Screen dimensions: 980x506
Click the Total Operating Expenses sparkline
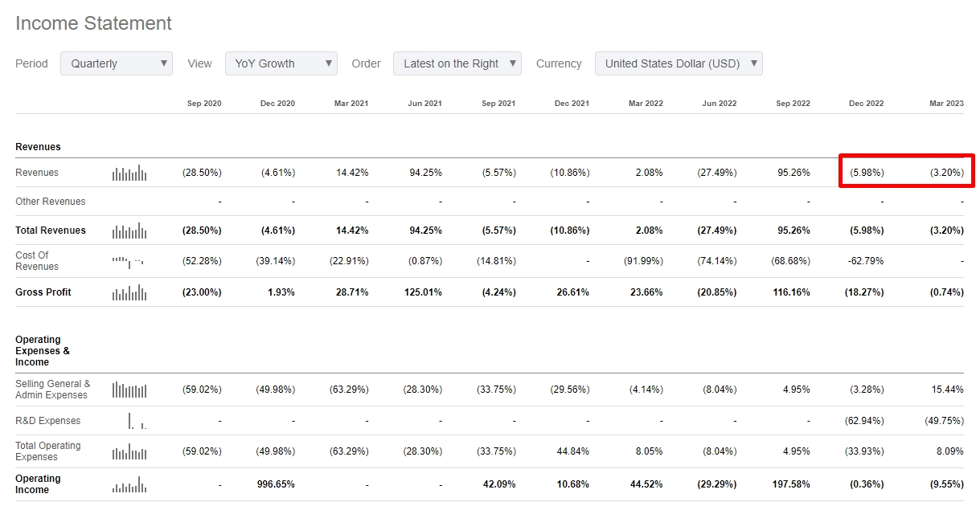coord(129,451)
